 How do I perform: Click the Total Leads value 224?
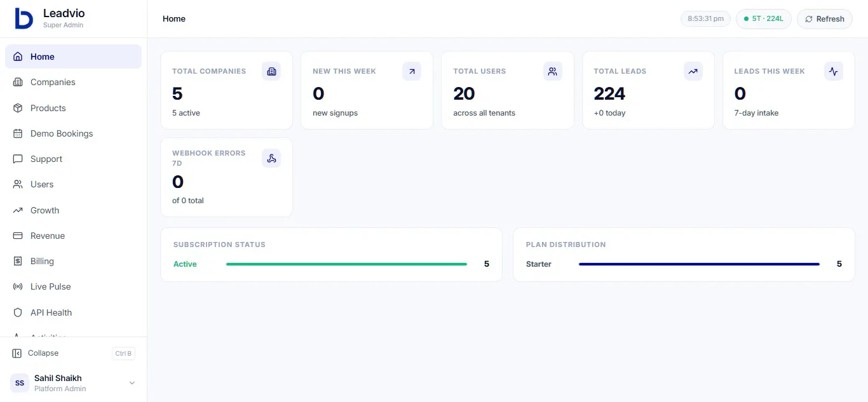click(609, 94)
